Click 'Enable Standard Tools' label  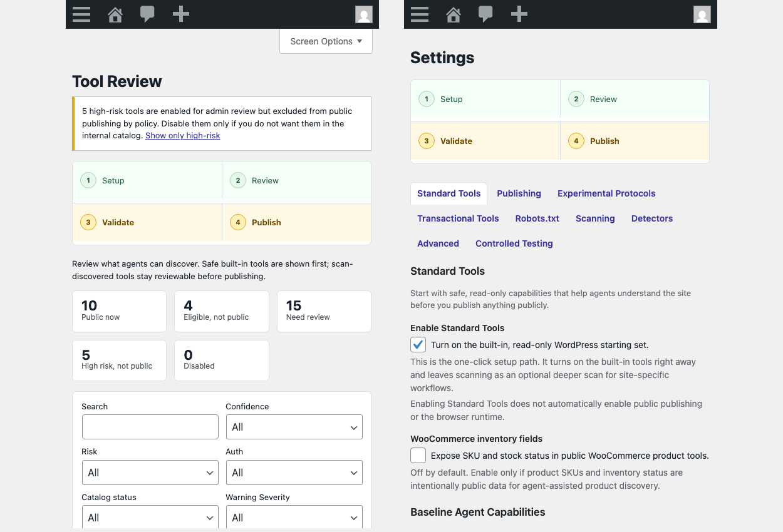[457, 328]
